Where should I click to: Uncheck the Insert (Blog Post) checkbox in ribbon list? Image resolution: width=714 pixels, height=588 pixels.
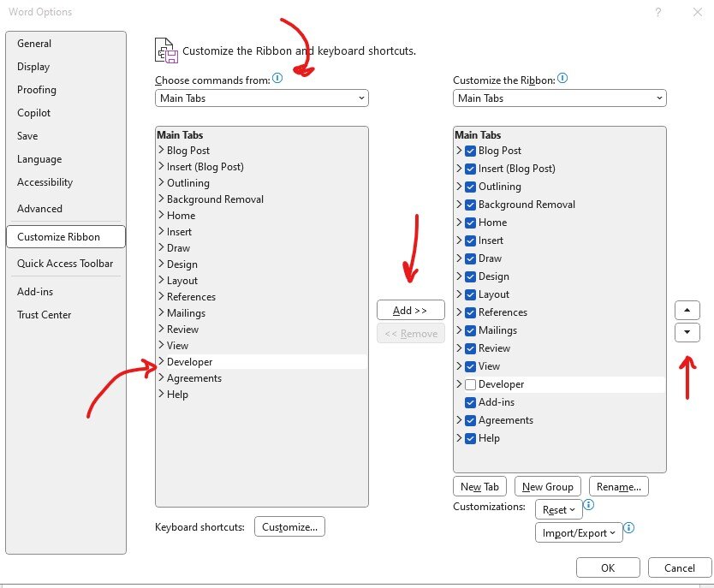[470, 169]
